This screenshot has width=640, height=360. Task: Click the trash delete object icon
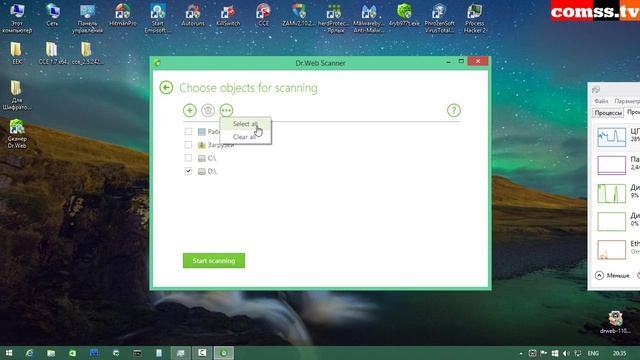click(208, 110)
